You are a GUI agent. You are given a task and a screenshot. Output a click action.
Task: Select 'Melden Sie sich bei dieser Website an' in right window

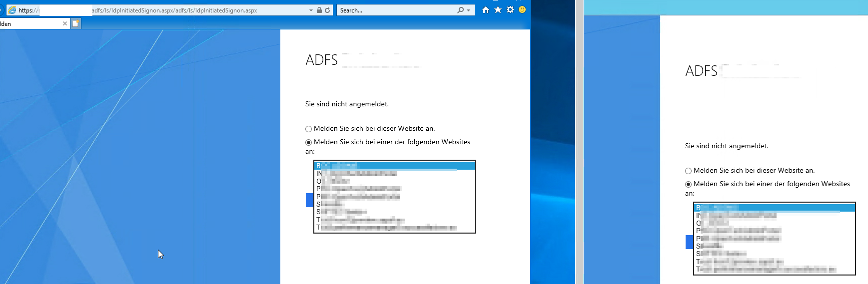coord(688,171)
